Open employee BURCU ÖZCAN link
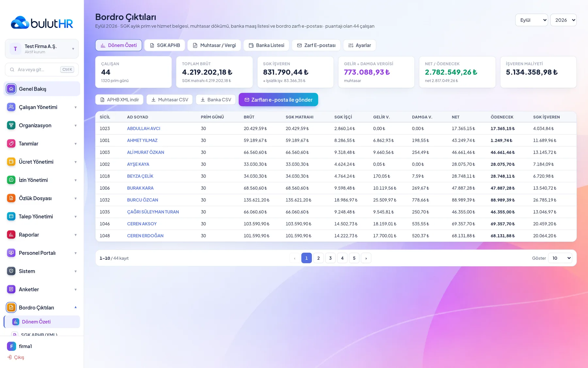Image resolution: width=588 pixels, height=368 pixels. [x=142, y=200]
